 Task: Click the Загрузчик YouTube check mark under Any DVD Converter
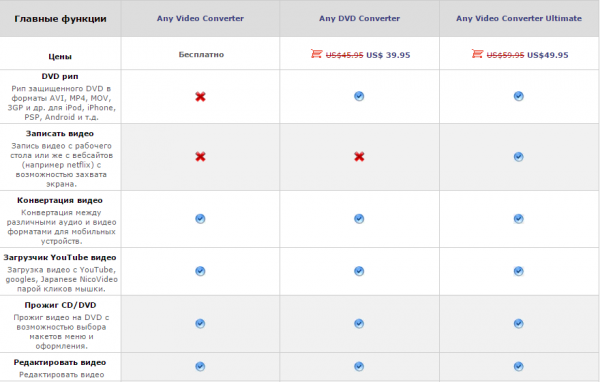pos(359,271)
